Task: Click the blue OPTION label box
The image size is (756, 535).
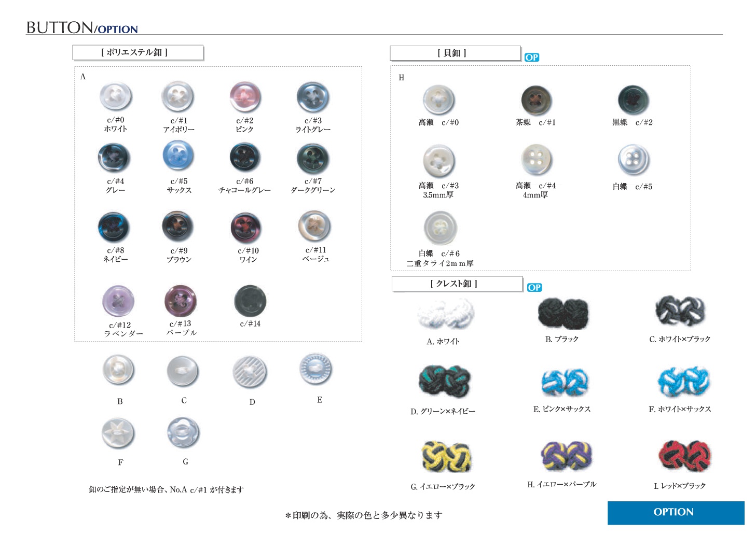Action: pos(676,513)
